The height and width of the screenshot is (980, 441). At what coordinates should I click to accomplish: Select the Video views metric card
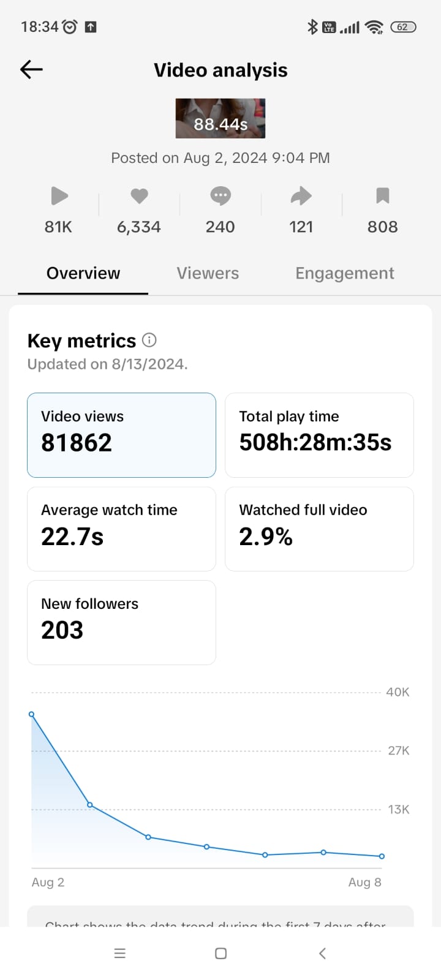[x=121, y=435]
